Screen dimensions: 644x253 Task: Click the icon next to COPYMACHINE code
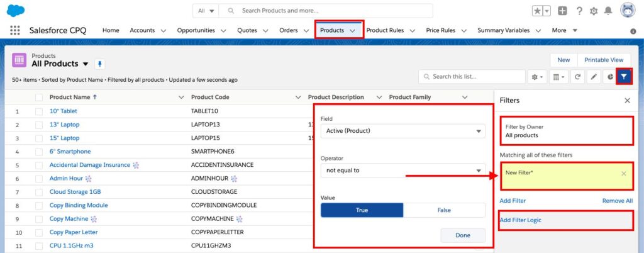coord(240,219)
